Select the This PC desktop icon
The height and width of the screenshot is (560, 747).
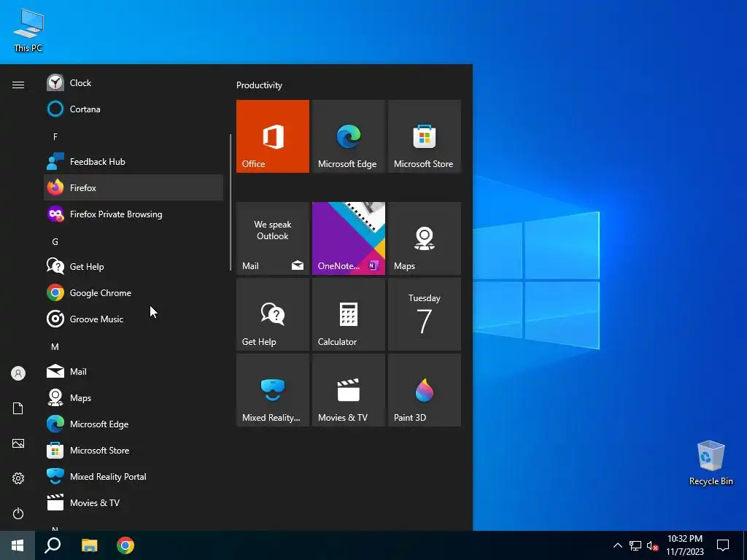28,31
